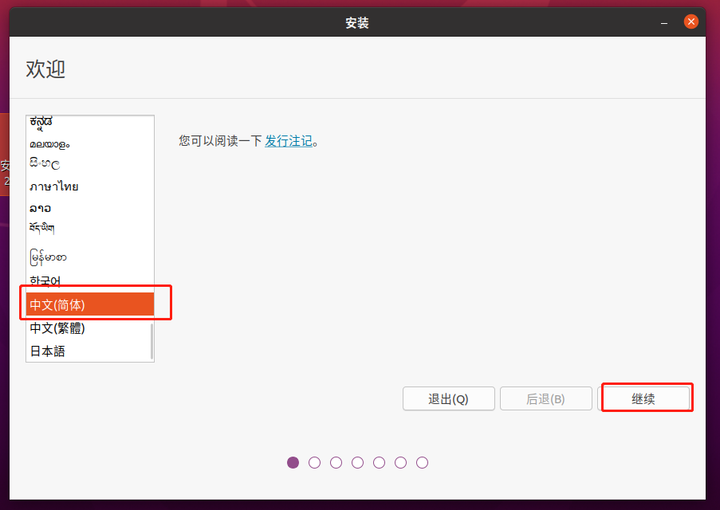Select 中文(繁體) language option
Viewport: 720px width, 510px height.
[90, 328]
